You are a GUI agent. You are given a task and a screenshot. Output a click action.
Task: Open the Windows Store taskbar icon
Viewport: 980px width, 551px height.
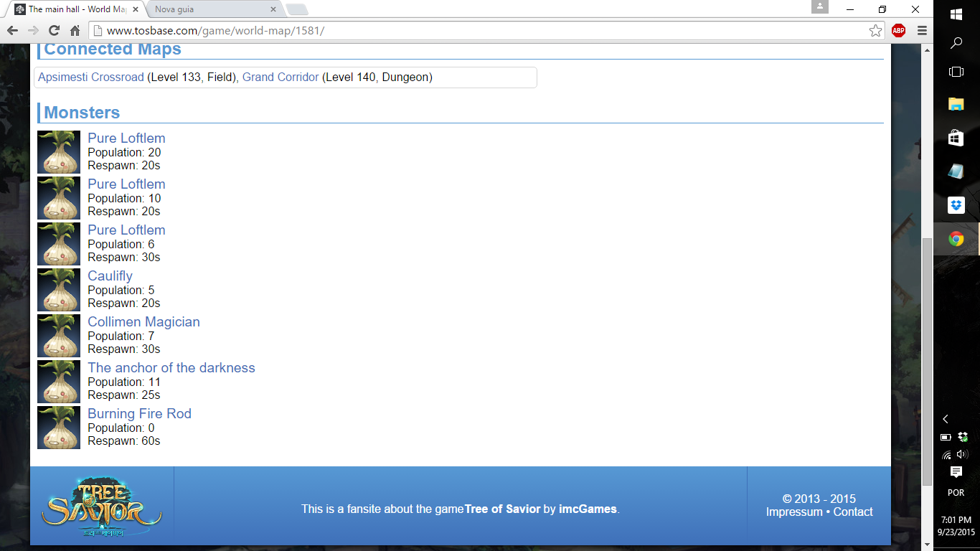(x=956, y=138)
